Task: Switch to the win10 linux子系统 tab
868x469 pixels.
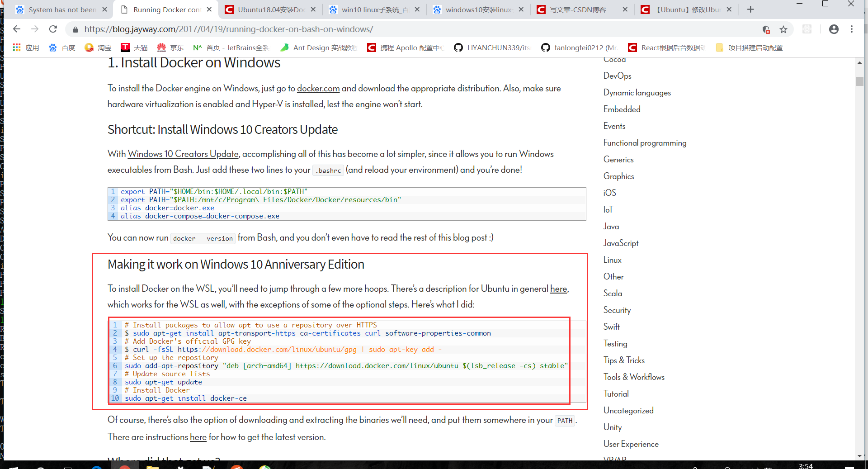Action: point(374,9)
